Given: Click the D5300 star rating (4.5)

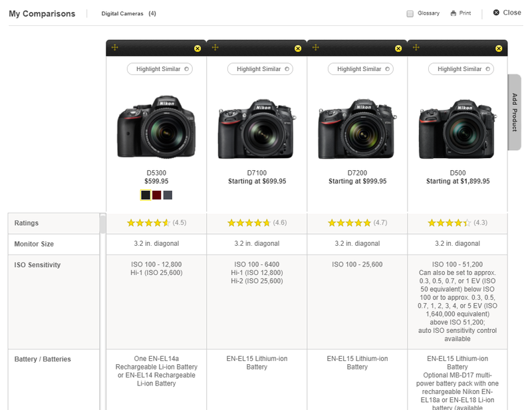Looking at the screenshot, I should [156, 223].
